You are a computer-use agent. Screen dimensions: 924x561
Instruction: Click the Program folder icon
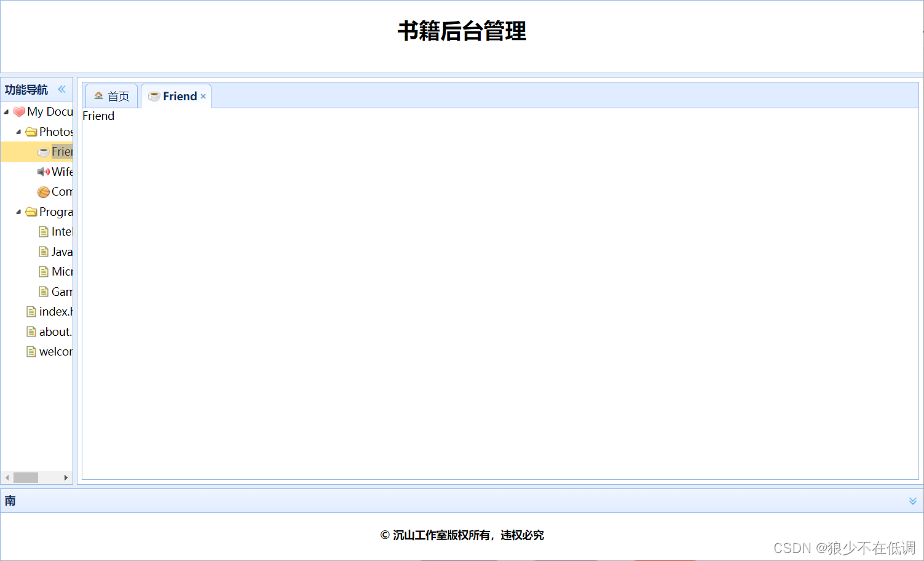(x=31, y=212)
